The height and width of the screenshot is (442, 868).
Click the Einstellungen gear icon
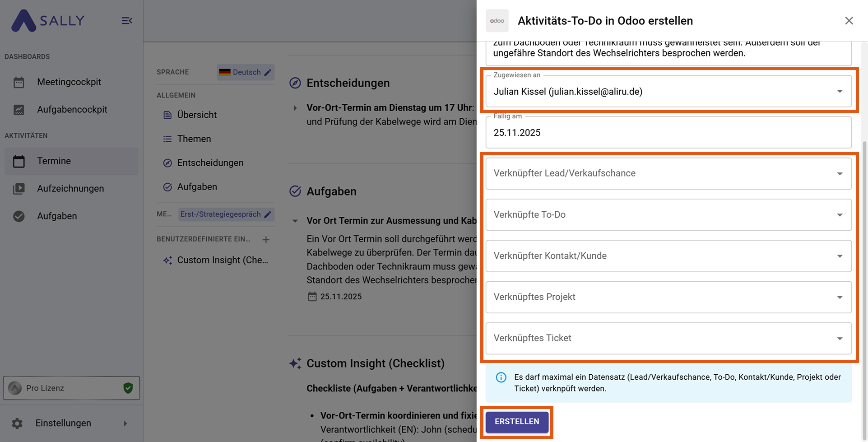pyautogui.click(x=17, y=423)
